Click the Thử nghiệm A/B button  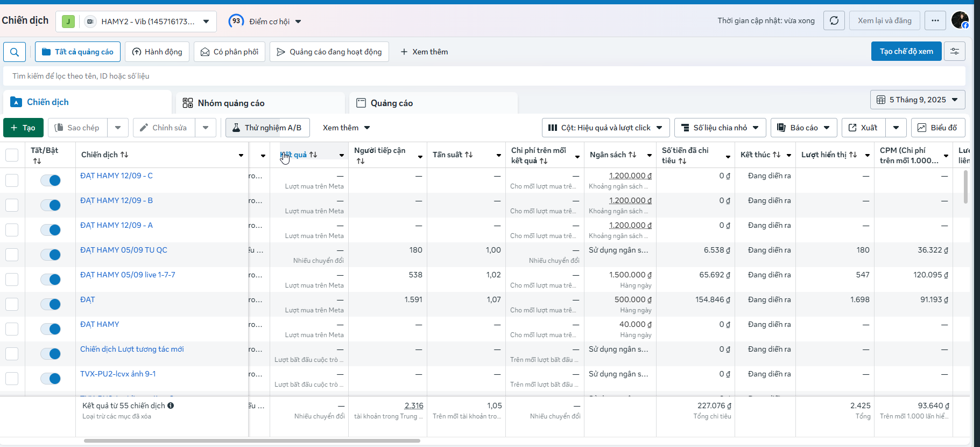pyautogui.click(x=267, y=128)
